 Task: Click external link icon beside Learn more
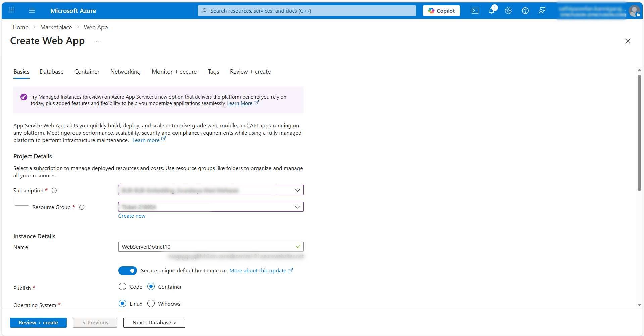pos(163,139)
